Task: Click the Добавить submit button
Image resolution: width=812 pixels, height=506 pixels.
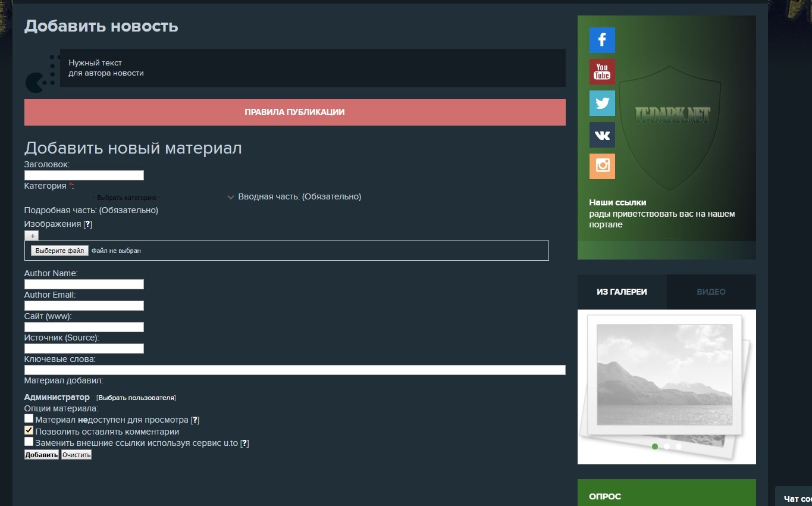Action: coord(42,455)
